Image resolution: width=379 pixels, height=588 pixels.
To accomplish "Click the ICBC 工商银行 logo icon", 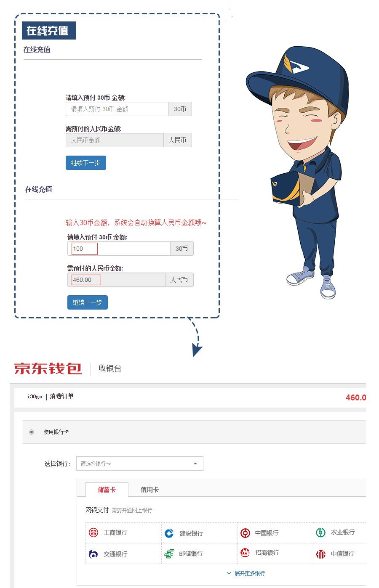I will 93,532.
